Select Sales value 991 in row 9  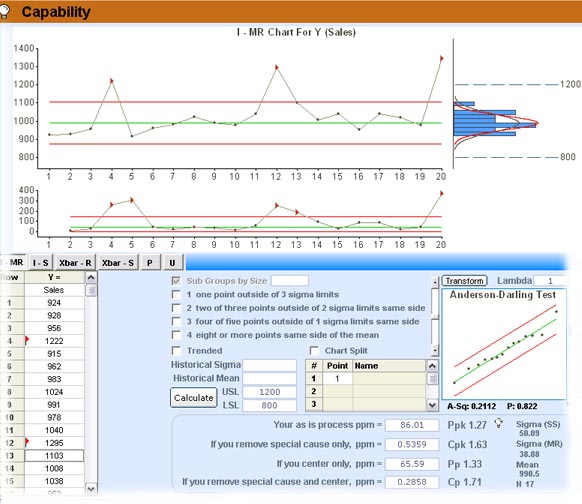click(54, 405)
